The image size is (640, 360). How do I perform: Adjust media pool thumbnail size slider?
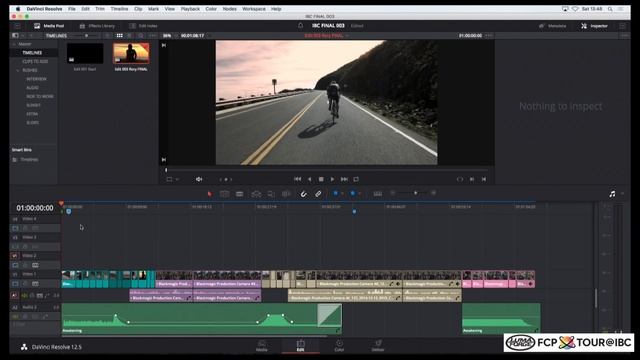(86, 36)
